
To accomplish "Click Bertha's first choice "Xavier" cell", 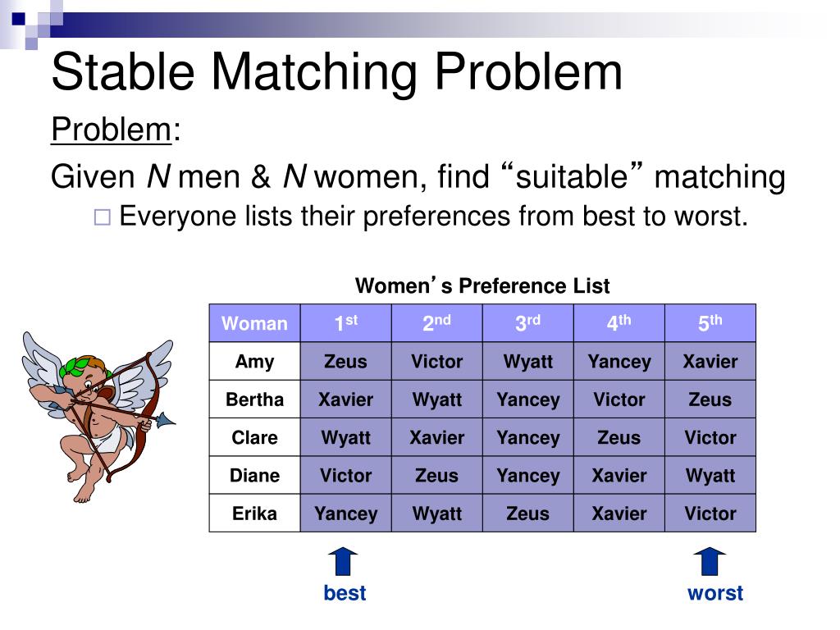I will click(345, 399).
